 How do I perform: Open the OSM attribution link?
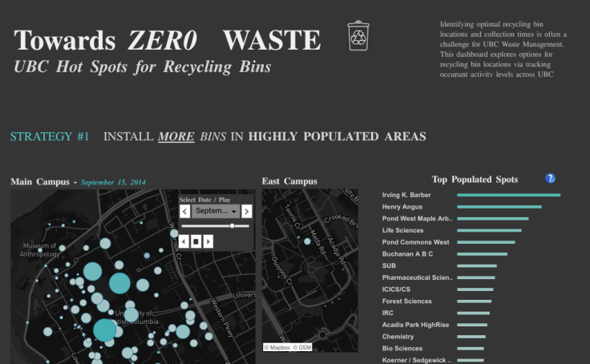pyautogui.click(x=302, y=347)
